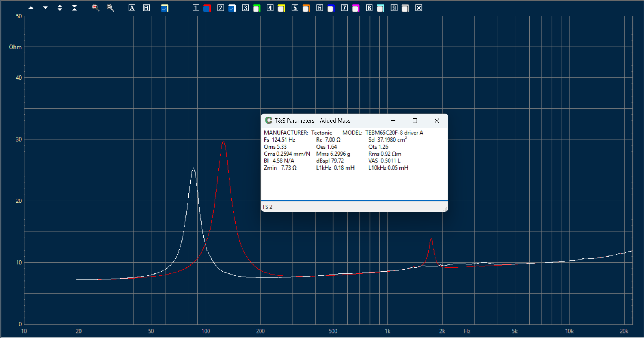Viewport: 644px width, 338px height.
Task: Select cursor A button
Action: (x=132, y=8)
